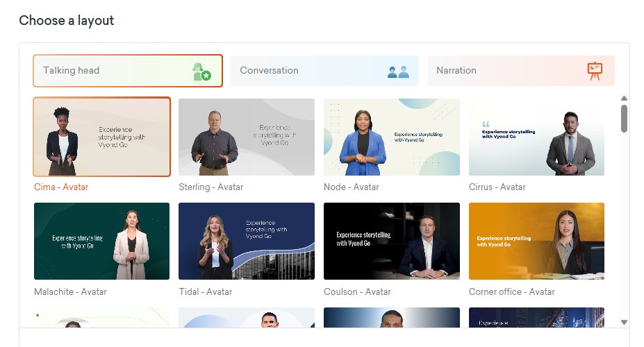The image size is (644, 347).
Task: Choose the Cima avatar thumbnail
Action: pos(101,137)
